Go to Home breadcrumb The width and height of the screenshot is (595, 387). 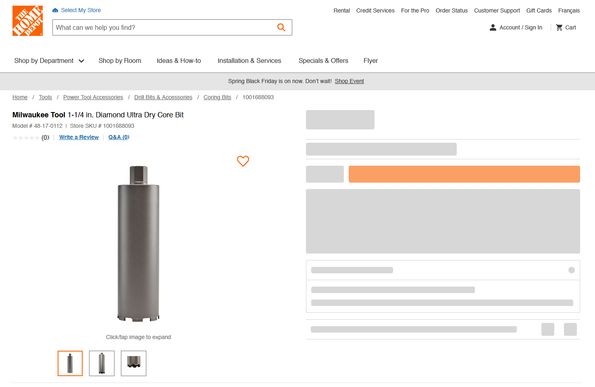20,98
